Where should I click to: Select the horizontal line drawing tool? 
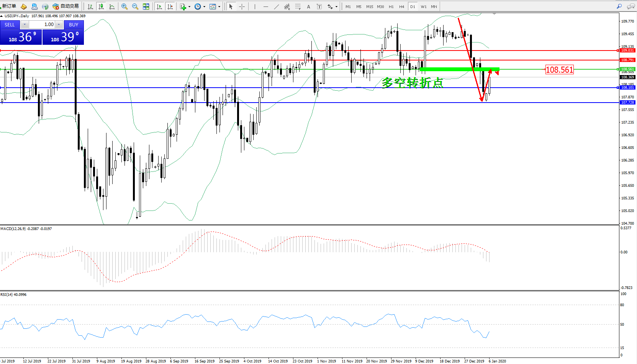point(265,7)
